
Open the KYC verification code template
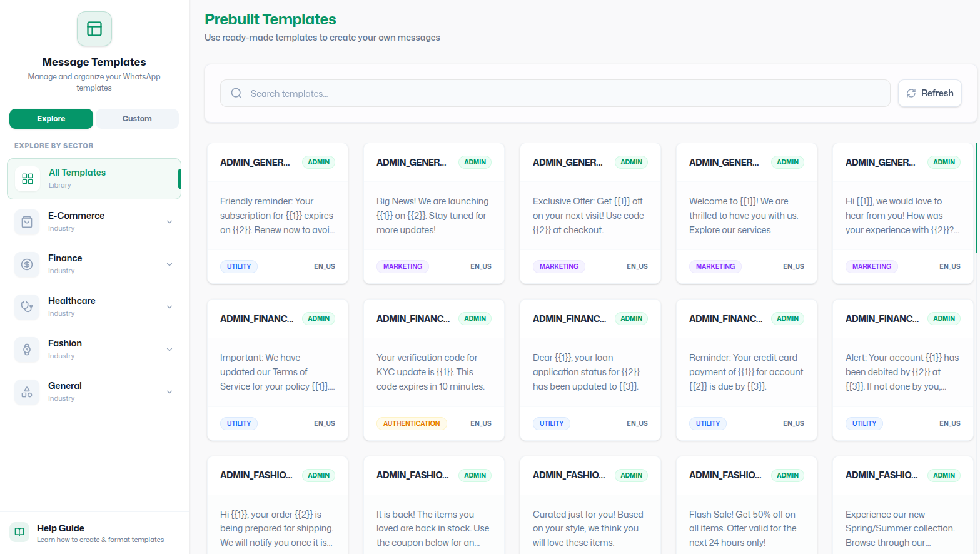click(434, 370)
